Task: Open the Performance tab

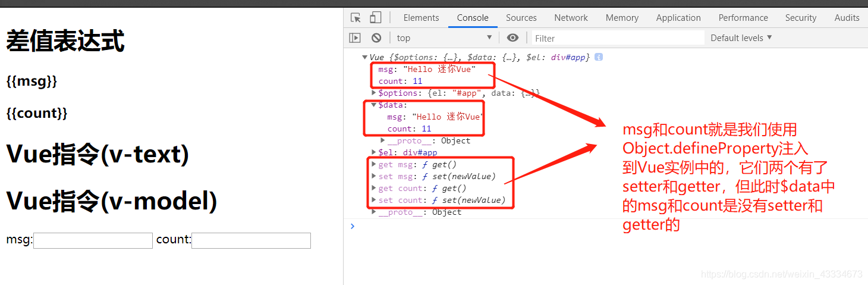Action: tap(743, 18)
